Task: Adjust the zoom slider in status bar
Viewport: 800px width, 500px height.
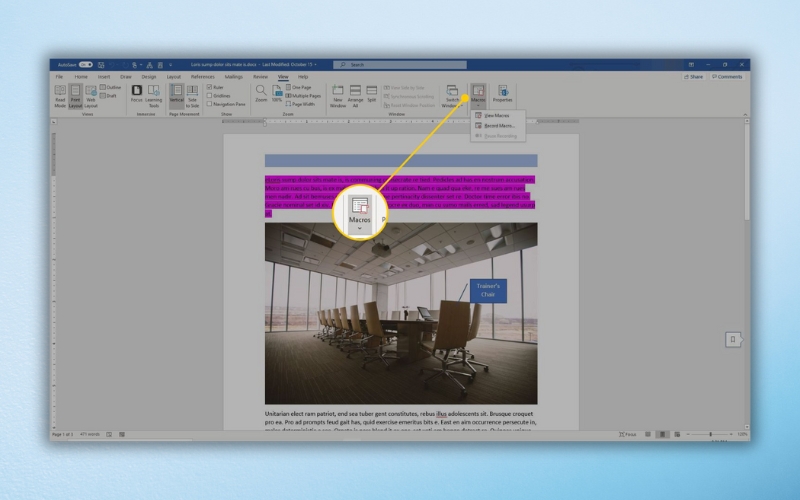Action: click(710, 434)
